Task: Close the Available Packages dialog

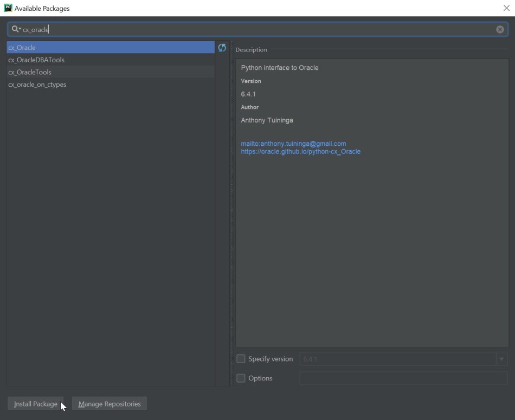Action: 506,8
